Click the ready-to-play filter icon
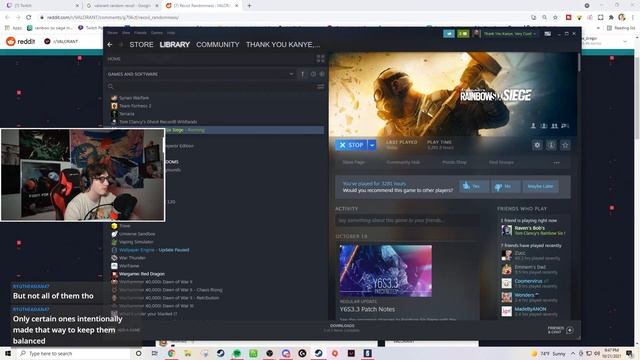Image resolution: width=640 pixels, height=360 pixels. (322, 74)
